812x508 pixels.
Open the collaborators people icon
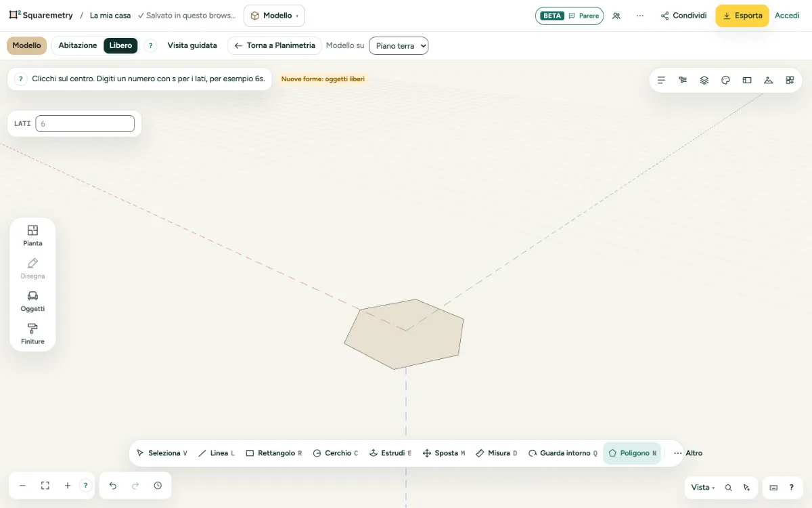click(x=616, y=16)
